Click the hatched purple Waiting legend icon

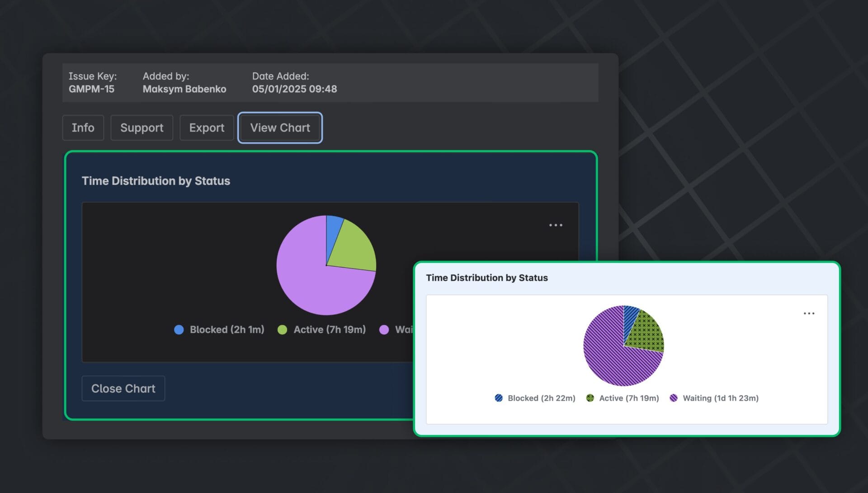(674, 398)
